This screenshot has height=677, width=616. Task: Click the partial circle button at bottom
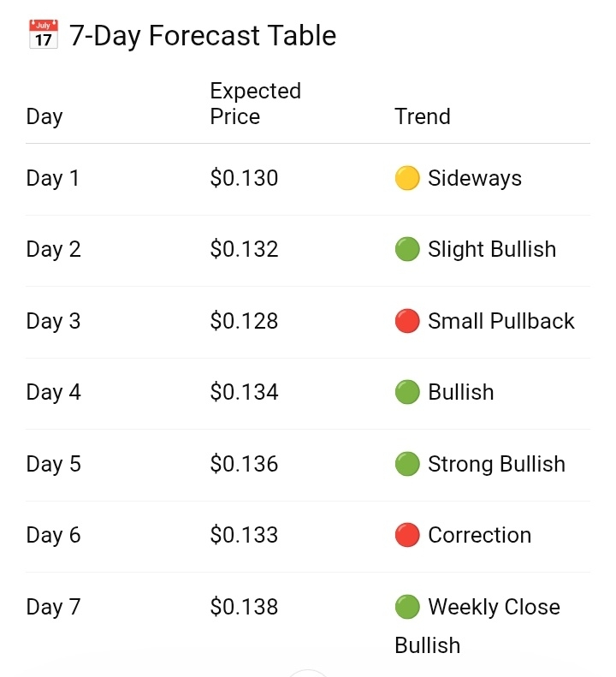click(307, 673)
